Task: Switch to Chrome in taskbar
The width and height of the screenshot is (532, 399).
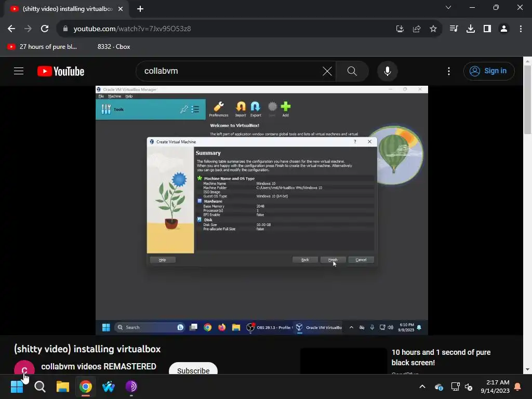Action: coord(86,387)
